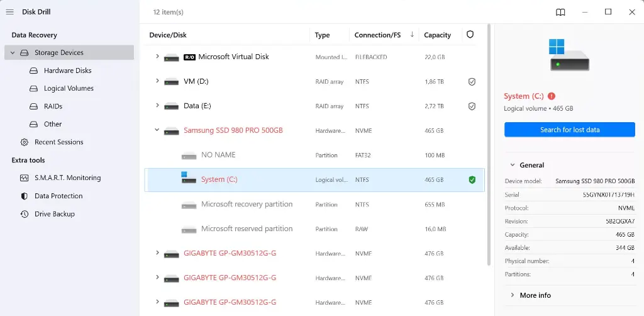Open Recent Sessions in sidebar
Image resolution: width=644 pixels, height=316 pixels.
58,142
